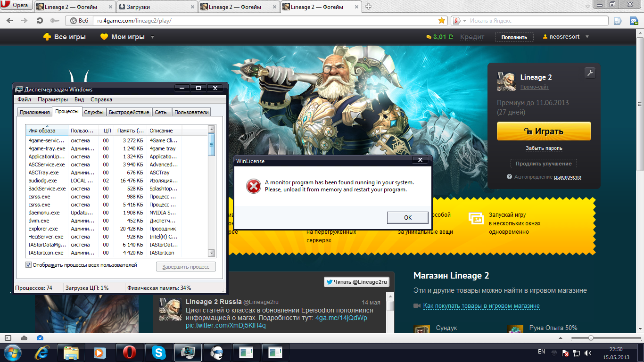Click the red error icon in WinLicense dialog
Image resolution: width=644 pixels, height=362 pixels.
click(253, 186)
